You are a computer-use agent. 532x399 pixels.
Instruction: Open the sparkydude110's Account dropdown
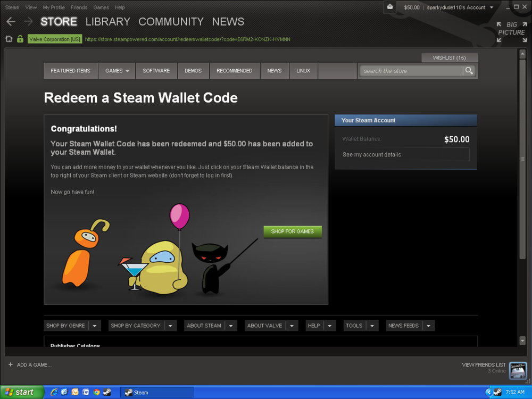tap(460, 7)
